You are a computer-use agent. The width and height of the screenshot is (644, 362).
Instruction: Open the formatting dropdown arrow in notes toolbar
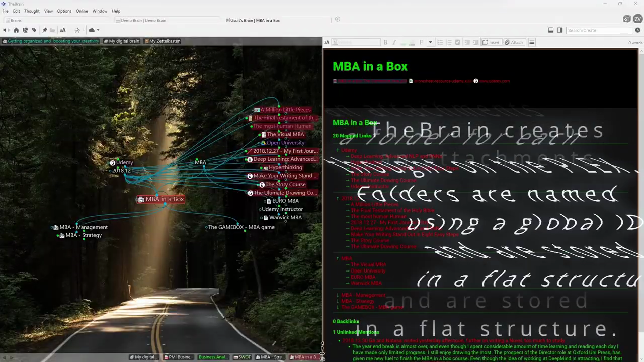click(430, 42)
